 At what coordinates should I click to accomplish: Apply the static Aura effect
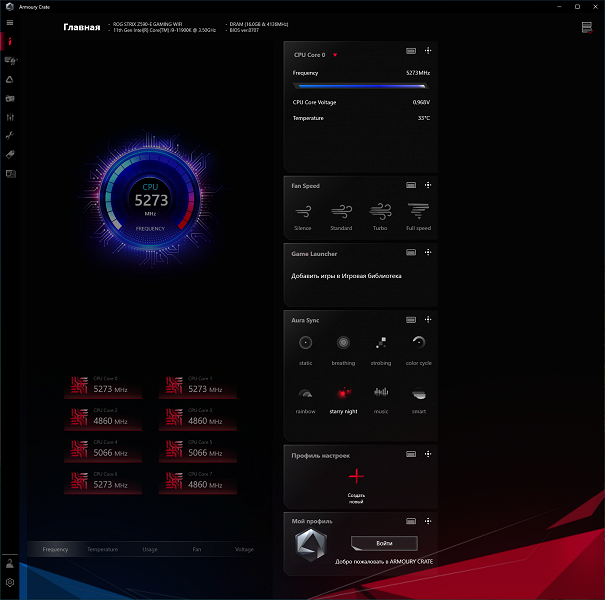(x=306, y=350)
